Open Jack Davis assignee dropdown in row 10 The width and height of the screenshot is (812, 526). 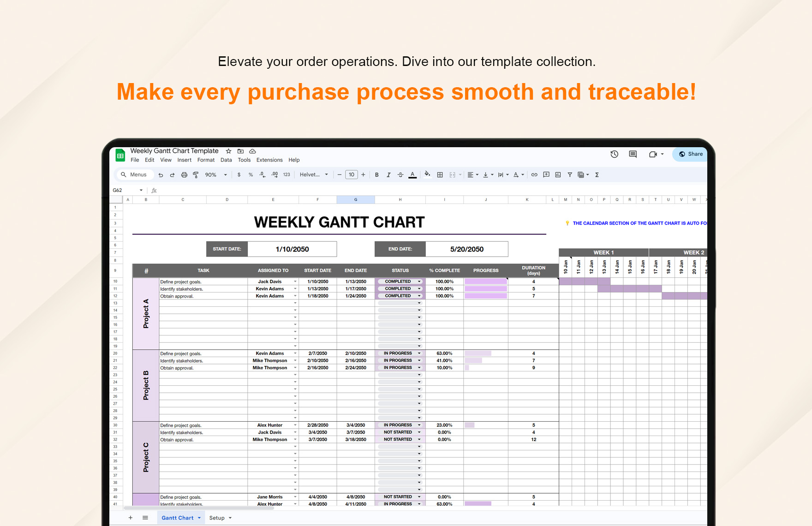click(295, 281)
